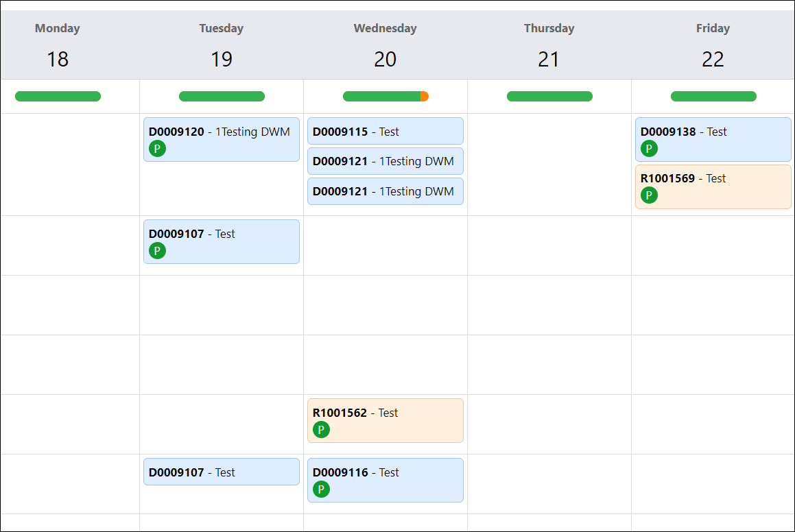Viewport: 795px width, 532px height.
Task: Click the green P badge on D0009120
Action: [157, 149]
